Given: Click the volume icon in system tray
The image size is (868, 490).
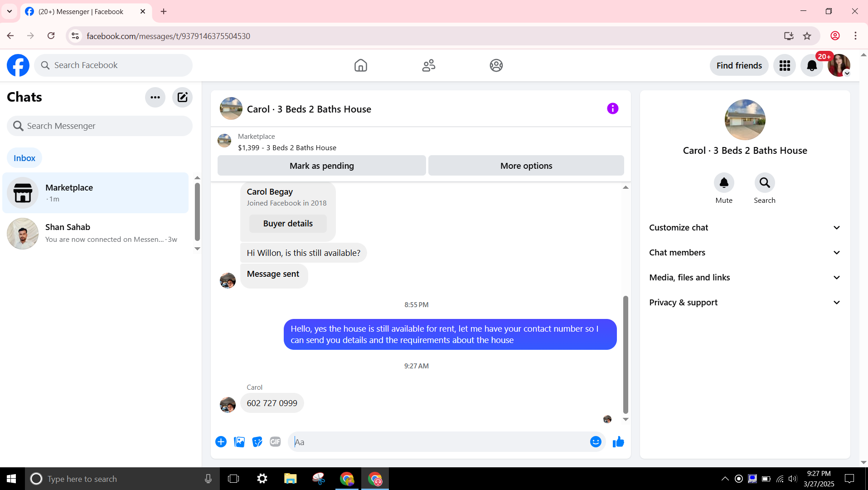Looking at the screenshot, I should (793, 479).
